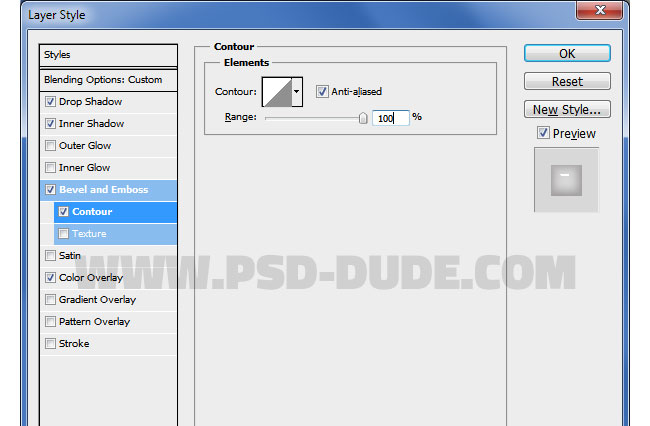Viewport: 650px width, 426px height.
Task: Uncheck the Contour sub-item checkbox
Action: tap(63, 211)
